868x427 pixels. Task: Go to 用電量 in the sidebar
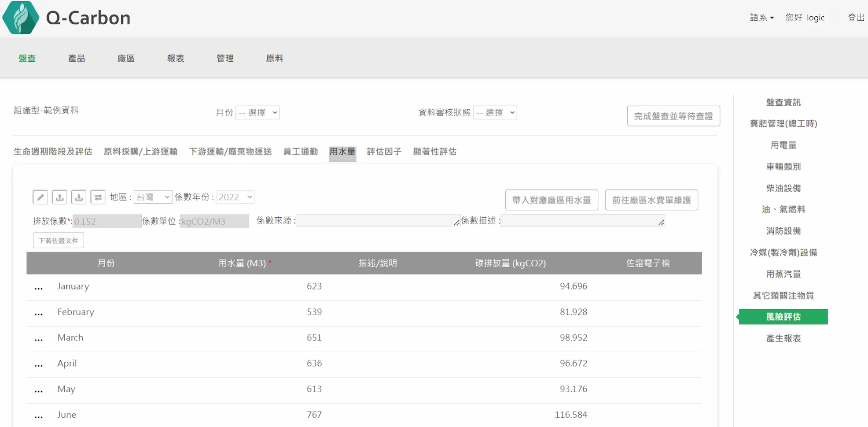[x=783, y=145]
